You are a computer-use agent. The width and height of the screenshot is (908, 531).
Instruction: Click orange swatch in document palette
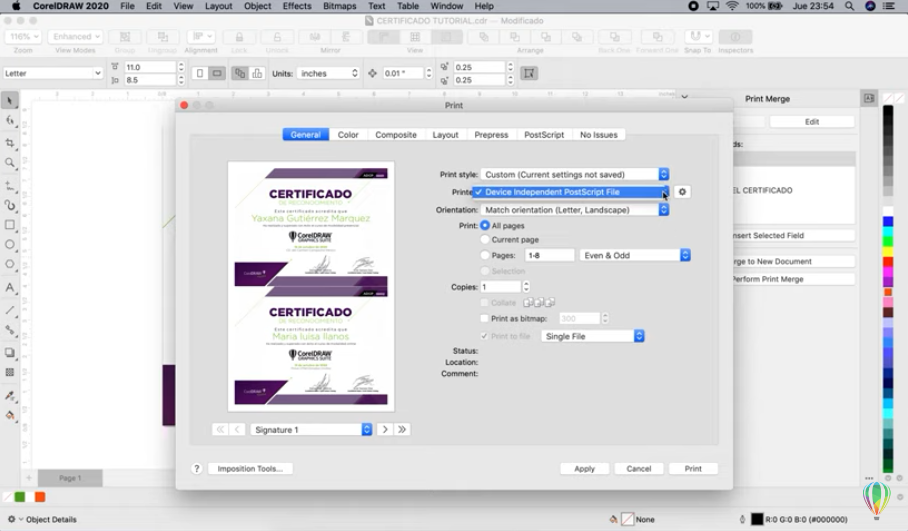click(40, 497)
